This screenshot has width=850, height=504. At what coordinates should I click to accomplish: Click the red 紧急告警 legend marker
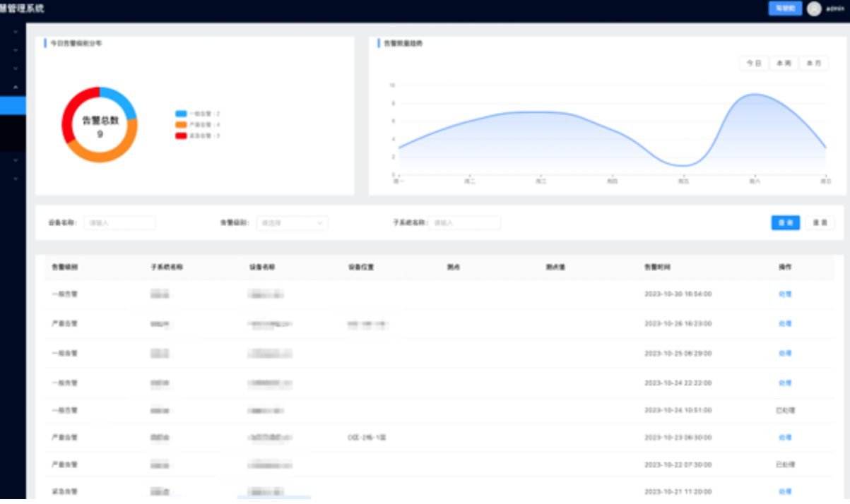point(181,136)
